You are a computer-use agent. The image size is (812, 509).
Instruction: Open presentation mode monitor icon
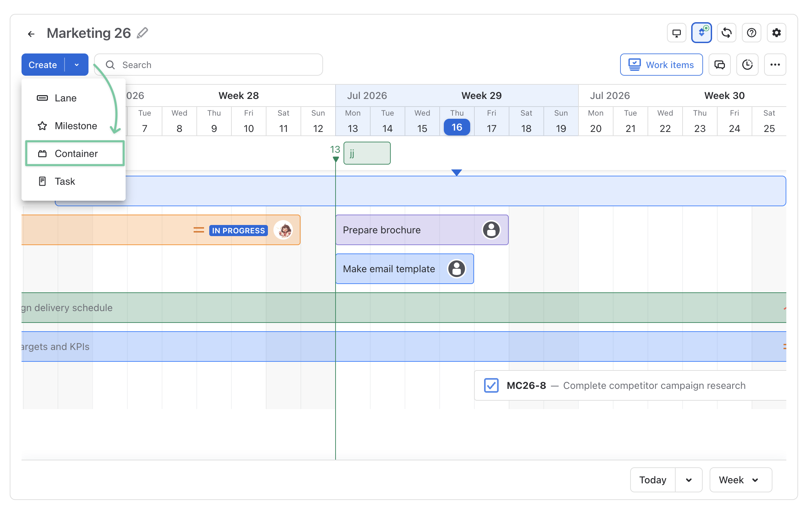(676, 33)
